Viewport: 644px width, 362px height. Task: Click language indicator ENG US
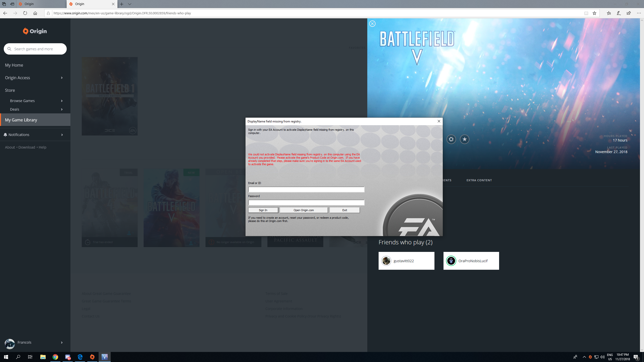point(610,357)
